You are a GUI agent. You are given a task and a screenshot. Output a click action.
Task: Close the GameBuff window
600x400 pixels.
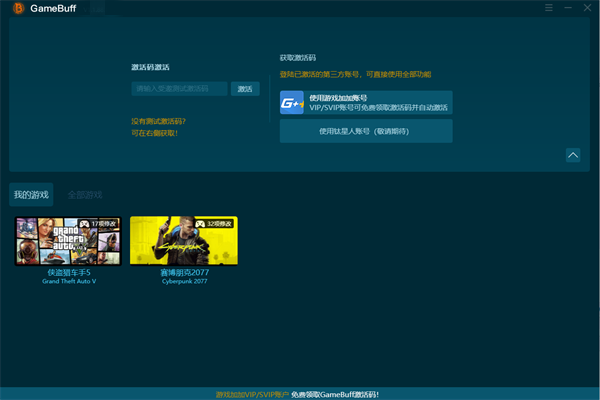click(587, 8)
